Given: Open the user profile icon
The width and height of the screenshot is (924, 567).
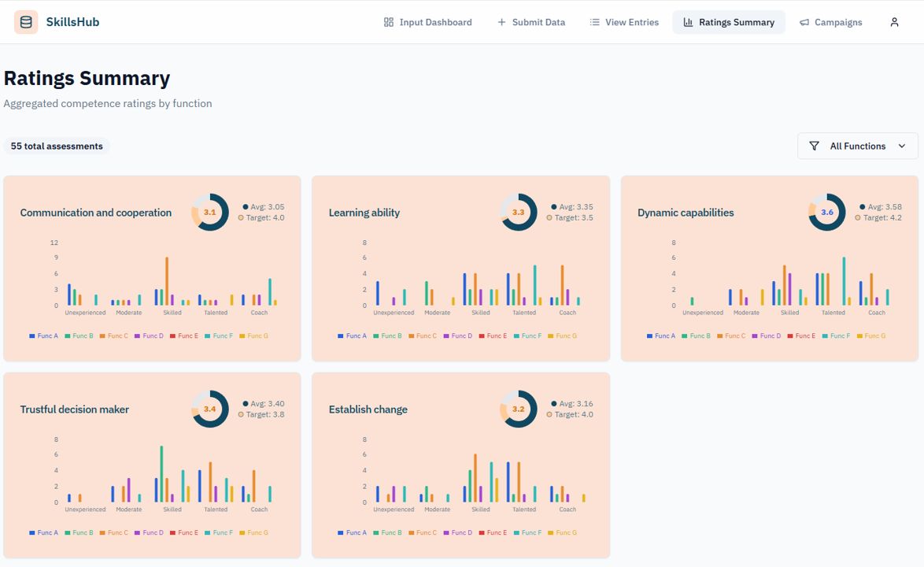Looking at the screenshot, I should coord(894,22).
